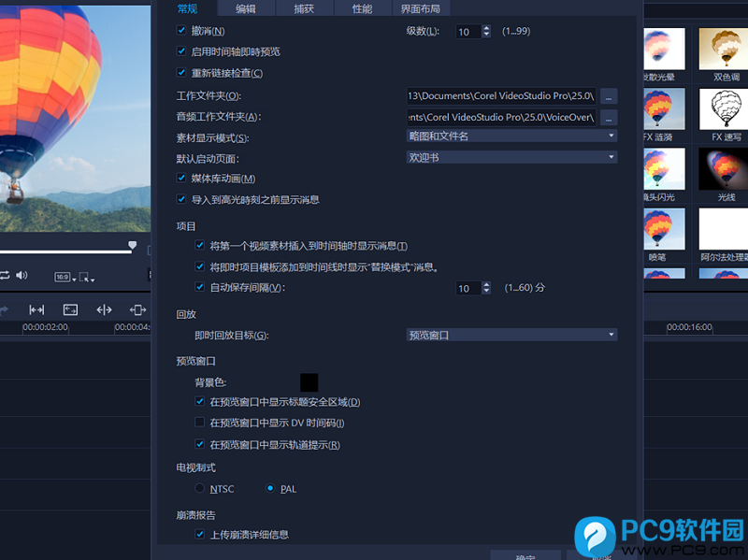The image size is (748, 560).
Task: Click the 级数 value field
Action: [x=468, y=32]
